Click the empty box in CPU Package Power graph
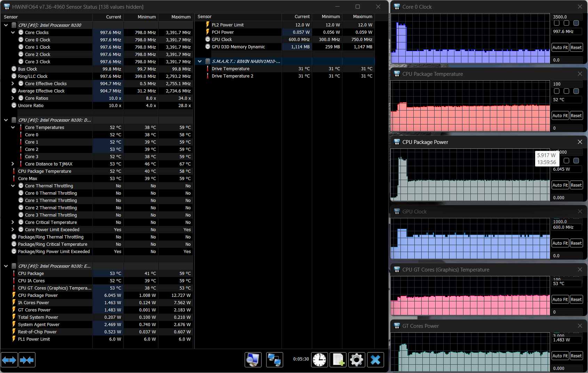This screenshot has height=373, width=588. tap(566, 161)
